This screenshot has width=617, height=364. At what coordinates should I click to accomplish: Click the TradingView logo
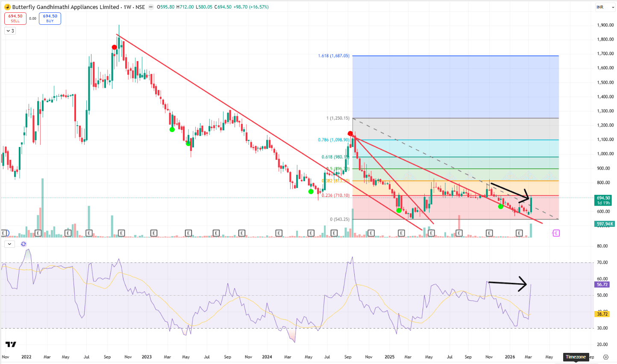[11, 344]
